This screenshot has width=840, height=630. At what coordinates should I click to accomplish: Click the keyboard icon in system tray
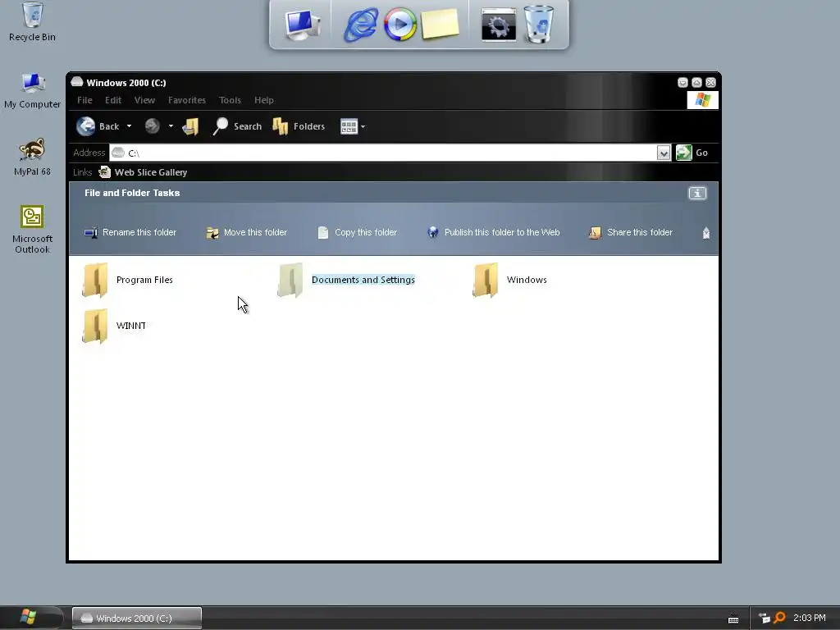[733, 619]
